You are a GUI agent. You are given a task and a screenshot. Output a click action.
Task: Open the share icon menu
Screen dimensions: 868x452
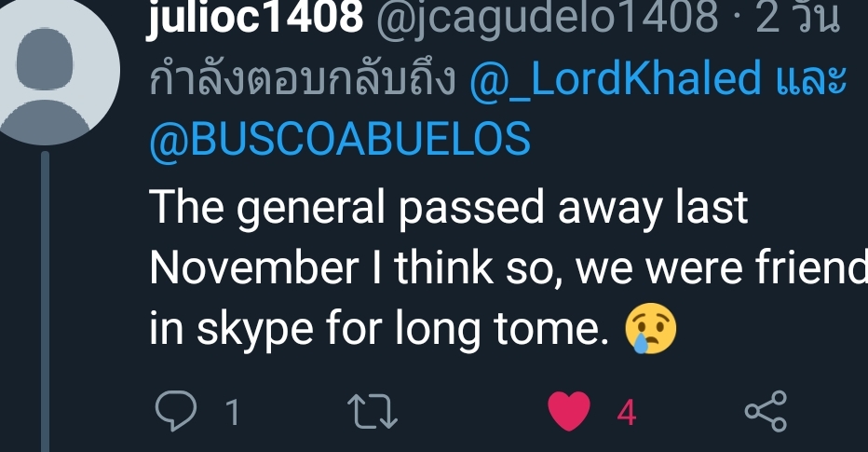[x=766, y=412]
